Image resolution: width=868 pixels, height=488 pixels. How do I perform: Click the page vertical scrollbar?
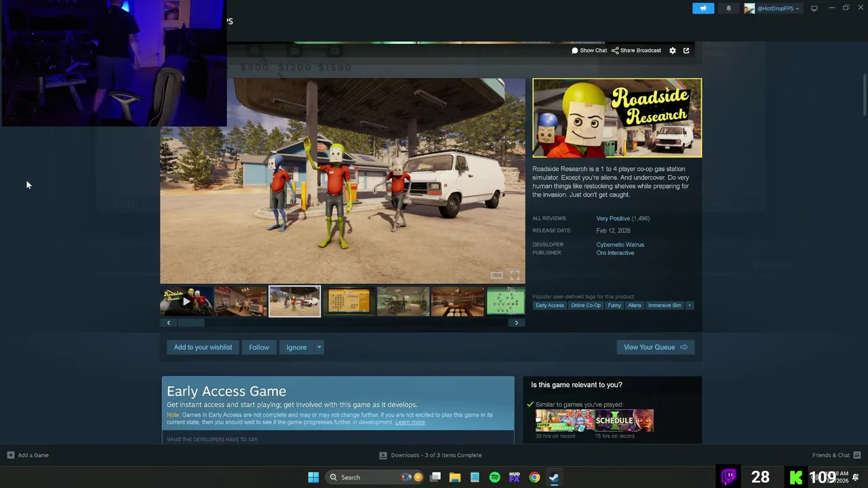coord(865,95)
